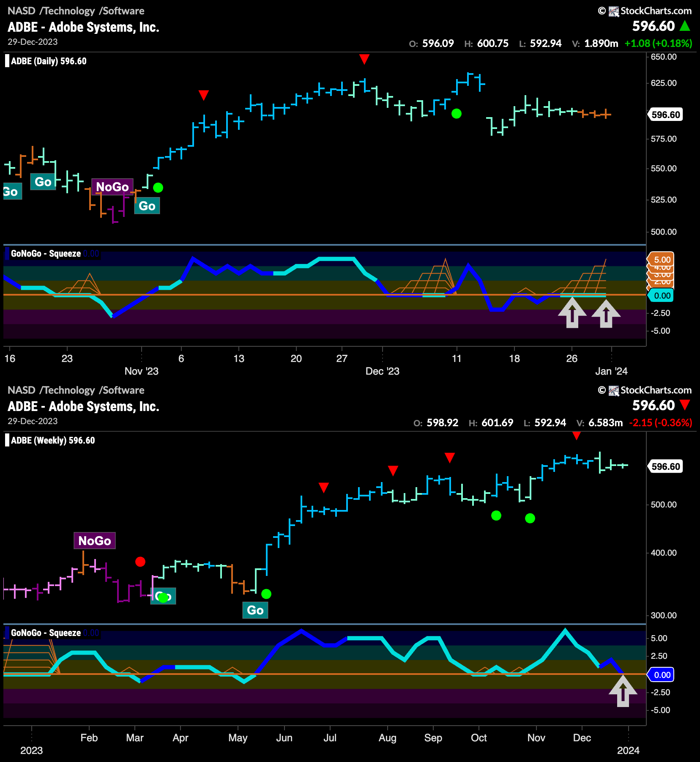
Task: Click the purple NoGo label on the weekly chart
Action: tap(95, 540)
